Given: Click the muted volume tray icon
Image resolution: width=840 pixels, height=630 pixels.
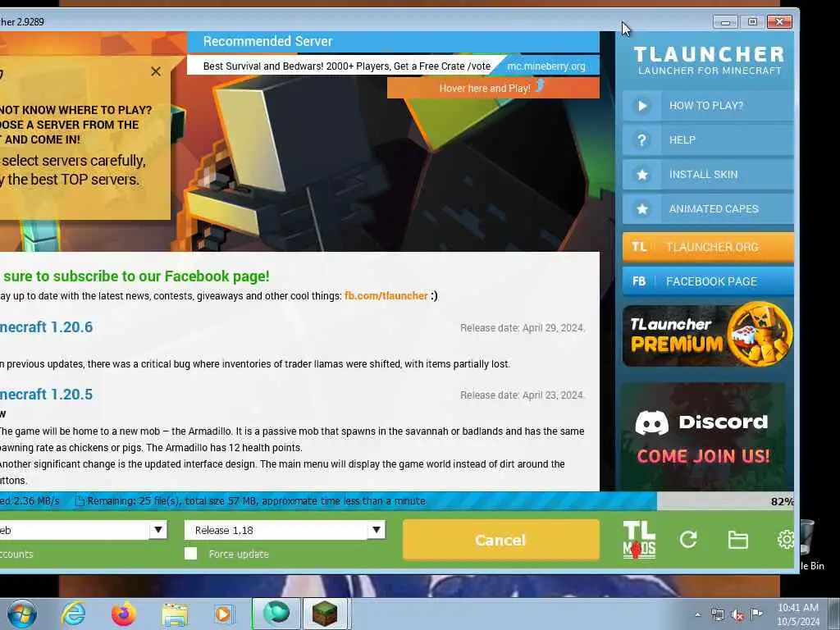Looking at the screenshot, I should pyautogui.click(x=737, y=615).
